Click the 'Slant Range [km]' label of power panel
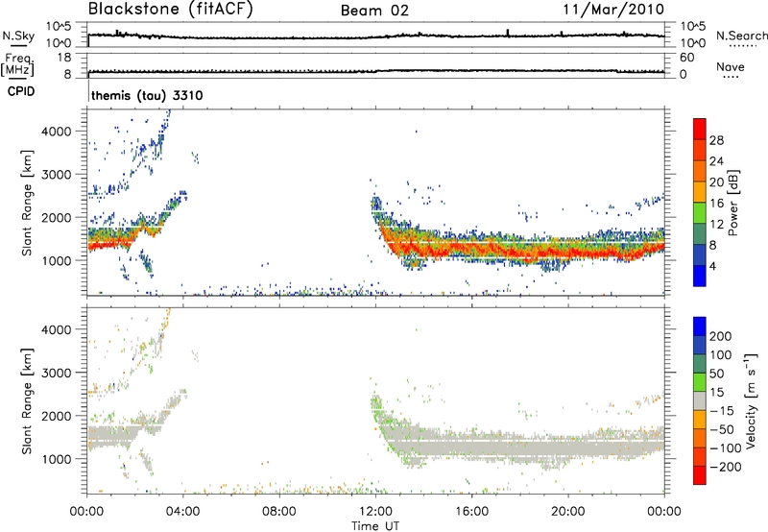768x532 pixels. pos(27,203)
